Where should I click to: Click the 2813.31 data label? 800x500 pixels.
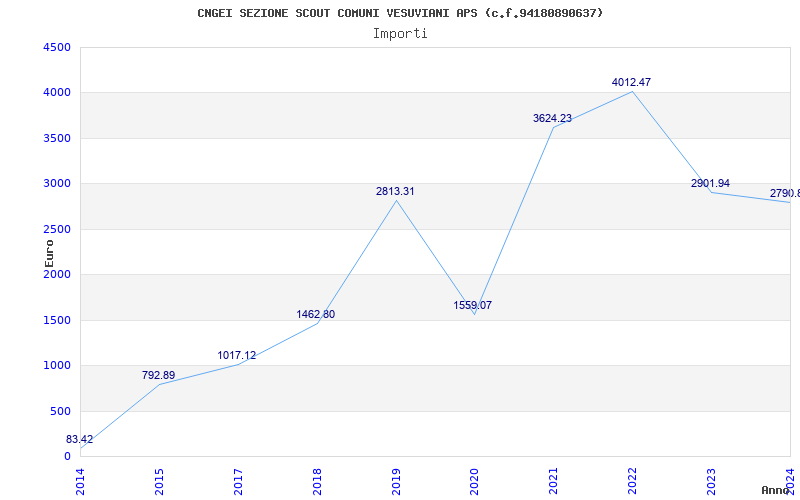point(395,191)
